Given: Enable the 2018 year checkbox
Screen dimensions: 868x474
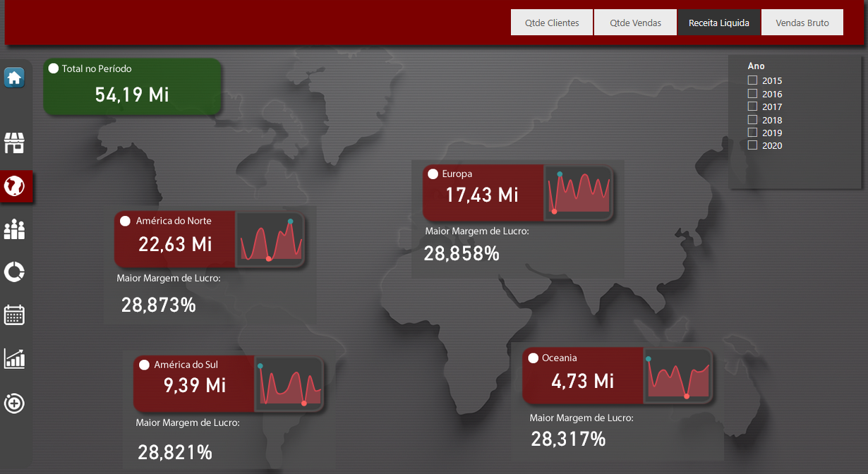Looking at the screenshot, I should pos(752,120).
